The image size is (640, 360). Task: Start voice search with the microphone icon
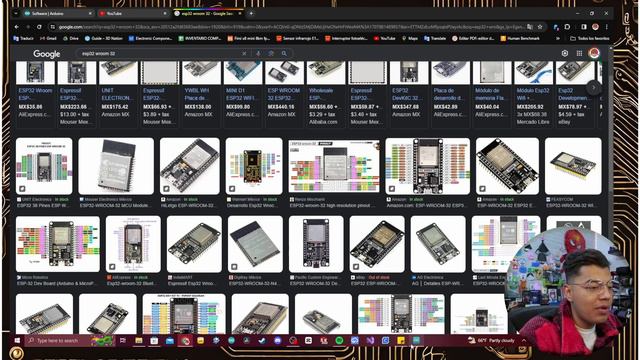pos(258,53)
